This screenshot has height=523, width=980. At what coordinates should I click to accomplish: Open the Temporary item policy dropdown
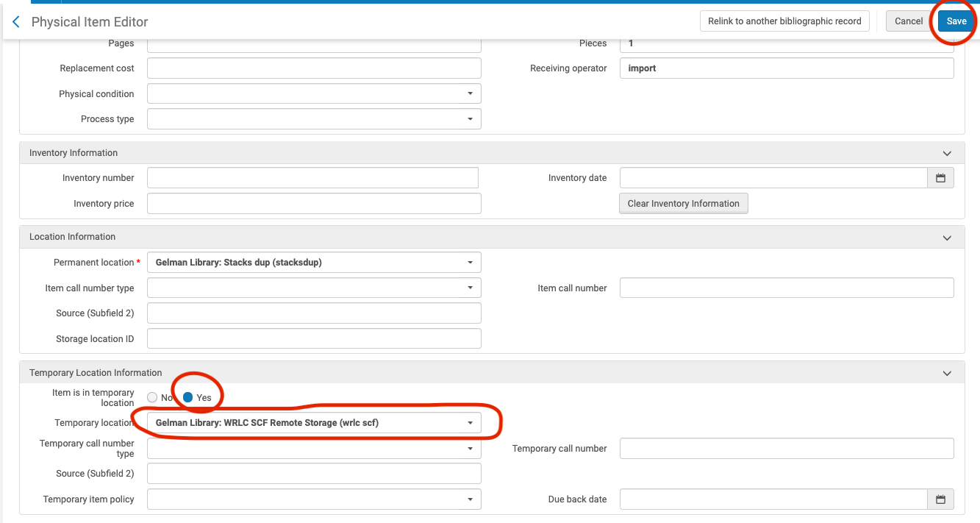click(x=314, y=499)
